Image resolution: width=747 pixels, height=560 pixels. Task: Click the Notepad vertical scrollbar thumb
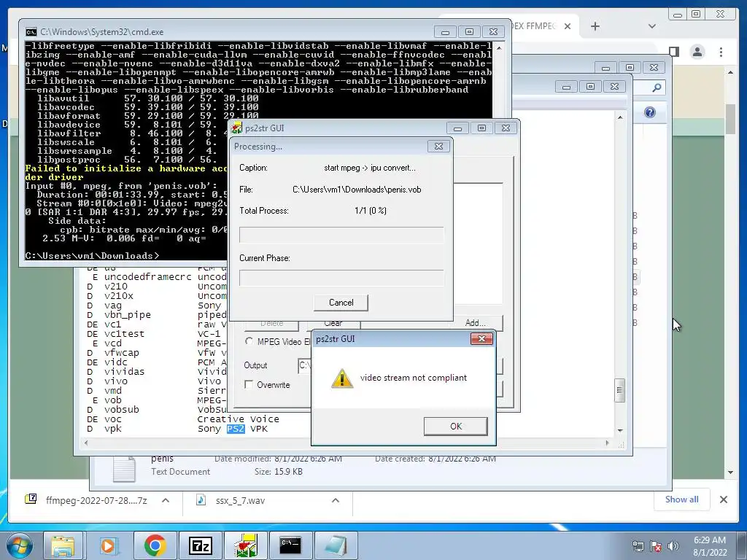coord(619,391)
